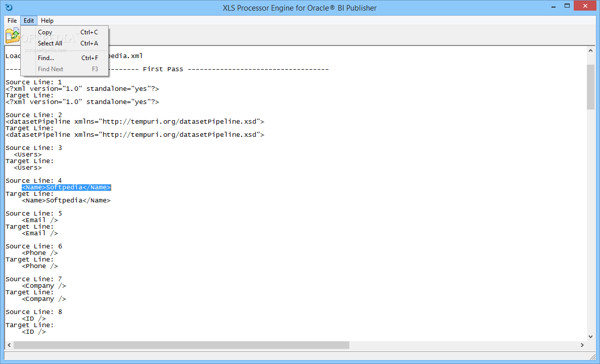
Task: Click the "Source Line: 8" text
Action: tap(34, 312)
